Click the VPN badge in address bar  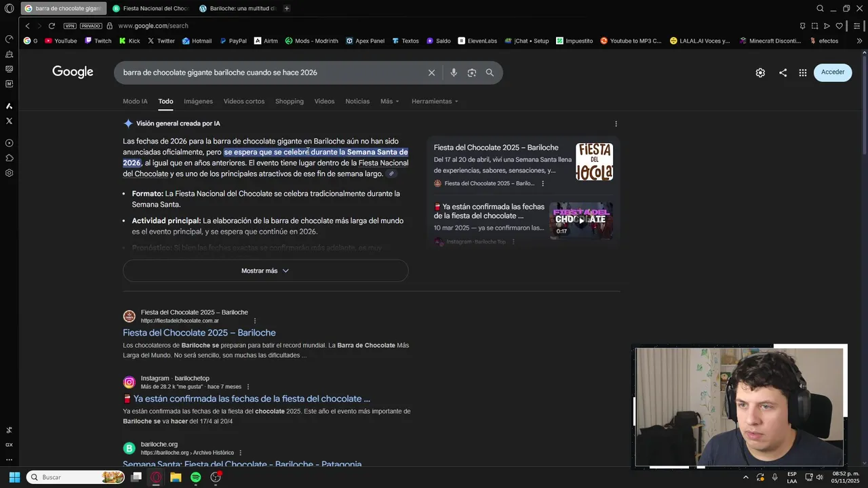click(70, 26)
